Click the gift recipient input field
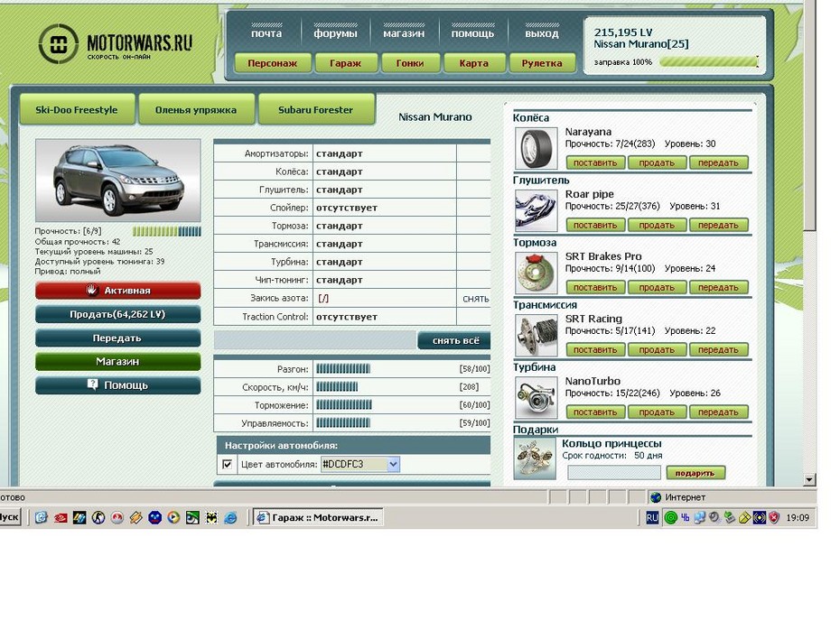Image resolution: width=840 pixels, height=630 pixels. [x=614, y=473]
